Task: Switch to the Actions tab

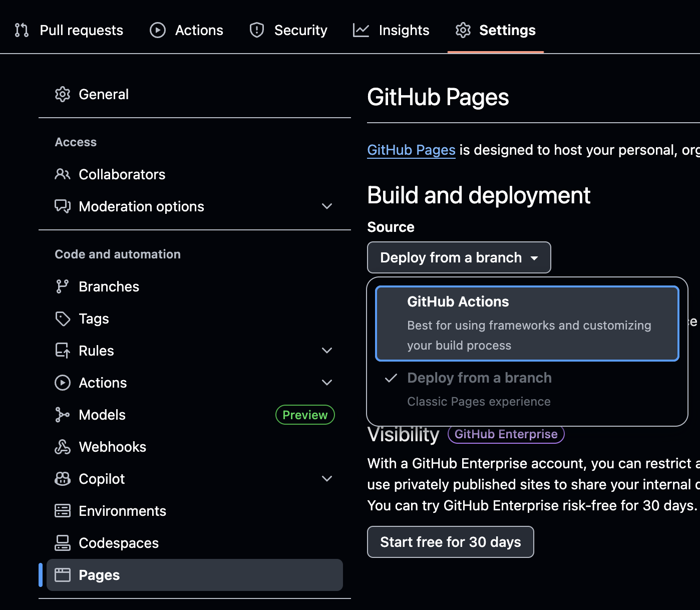Action: (x=187, y=30)
